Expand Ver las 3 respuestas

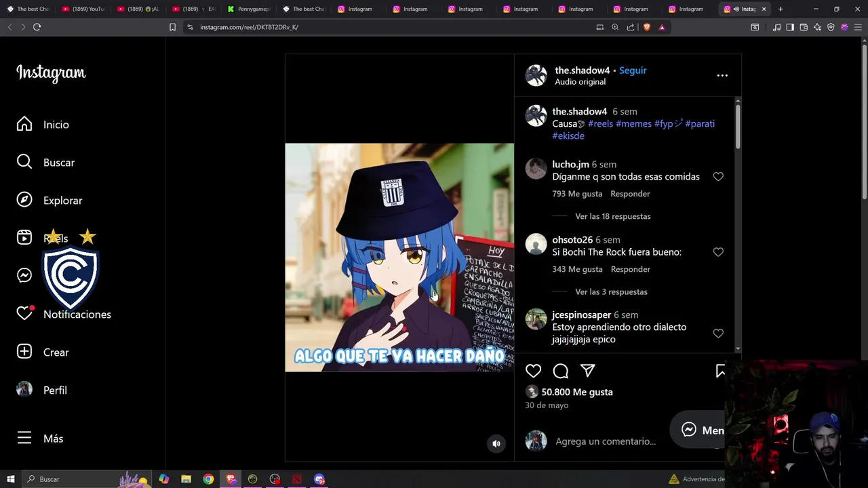click(x=611, y=291)
